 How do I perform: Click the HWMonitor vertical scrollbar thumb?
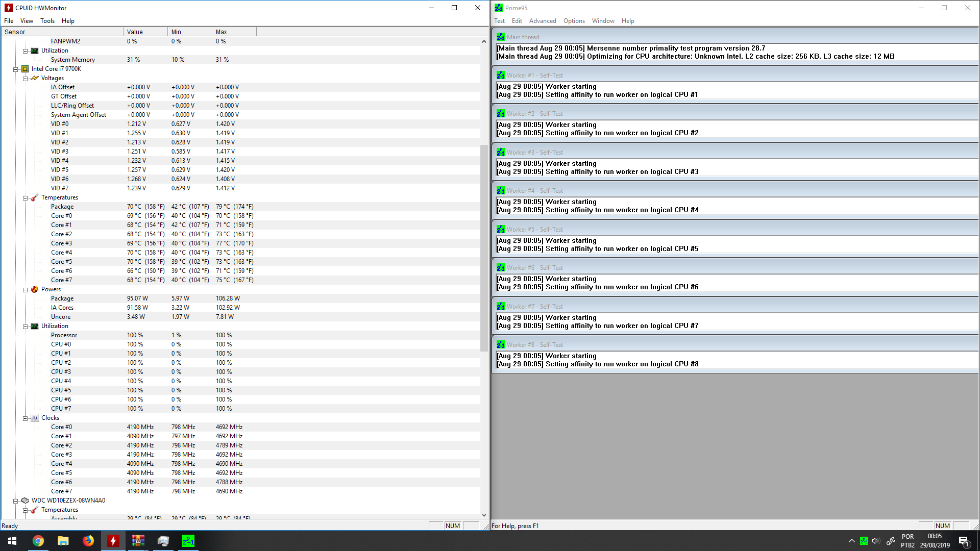point(484,248)
